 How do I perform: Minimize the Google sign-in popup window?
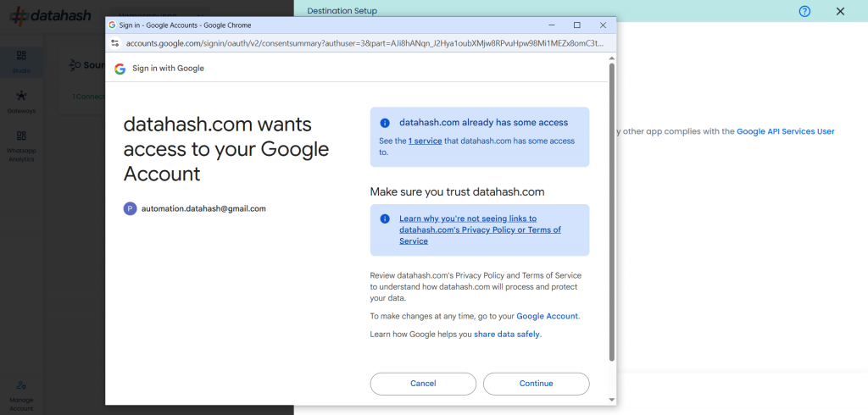551,25
